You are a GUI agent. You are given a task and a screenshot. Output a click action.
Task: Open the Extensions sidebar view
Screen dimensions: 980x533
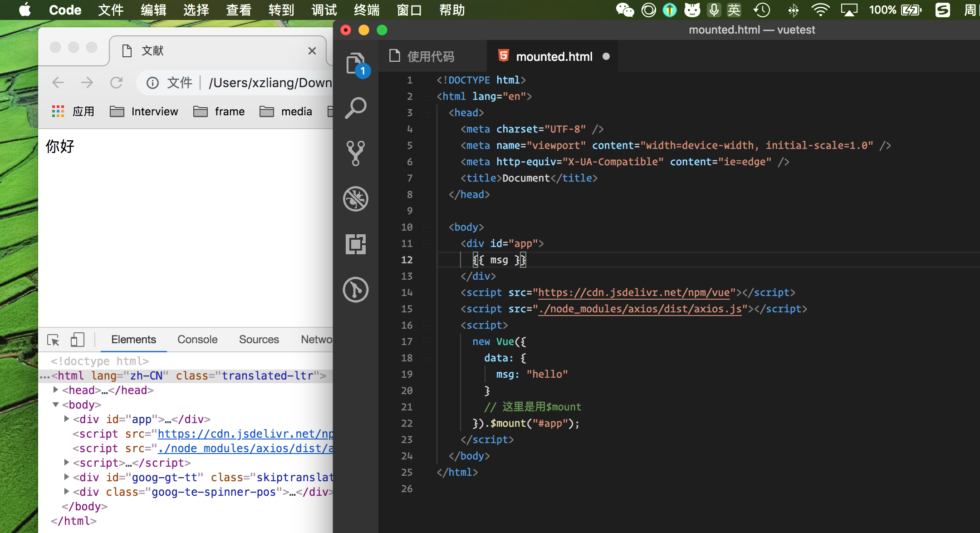(356, 244)
